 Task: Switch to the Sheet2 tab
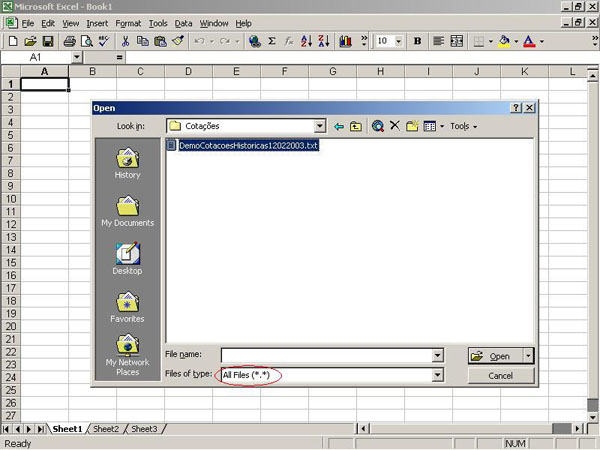tap(106, 429)
